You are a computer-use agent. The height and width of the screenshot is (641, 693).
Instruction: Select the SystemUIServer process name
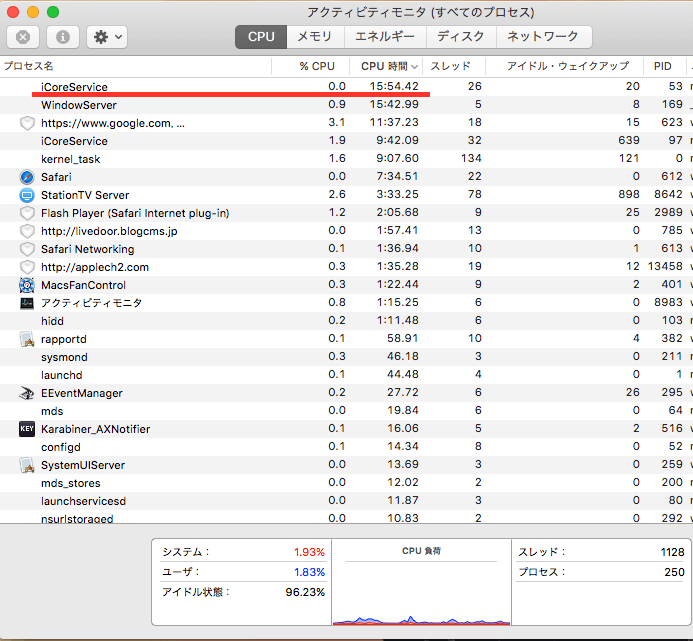[83, 465]
